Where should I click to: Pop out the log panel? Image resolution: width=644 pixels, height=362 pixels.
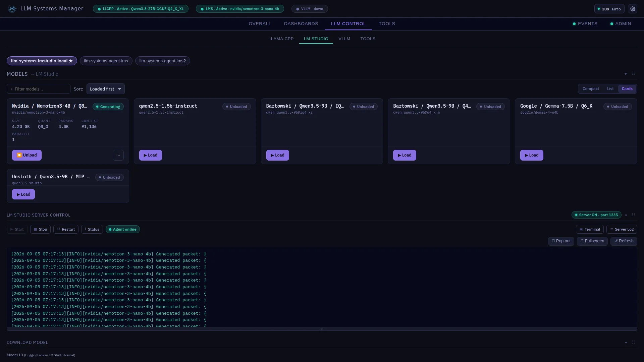561,241
